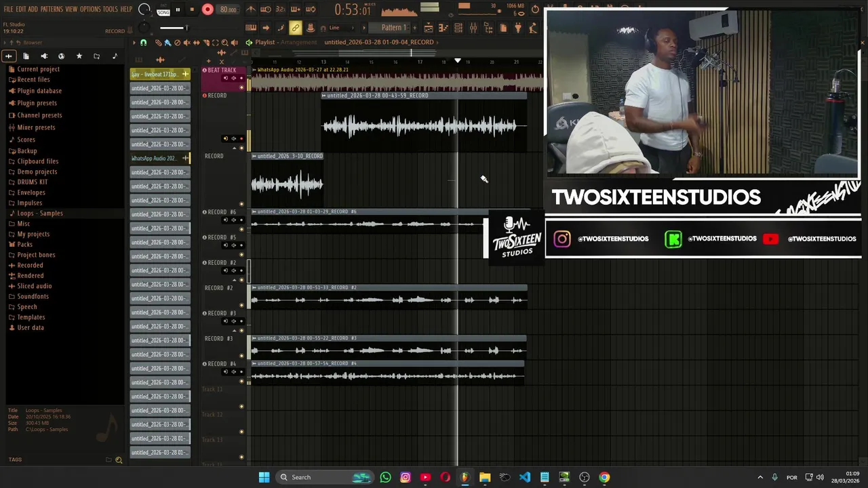Select the playlist magnet snap icon
This screenshot has width=868, height=488.
[143, 43]
